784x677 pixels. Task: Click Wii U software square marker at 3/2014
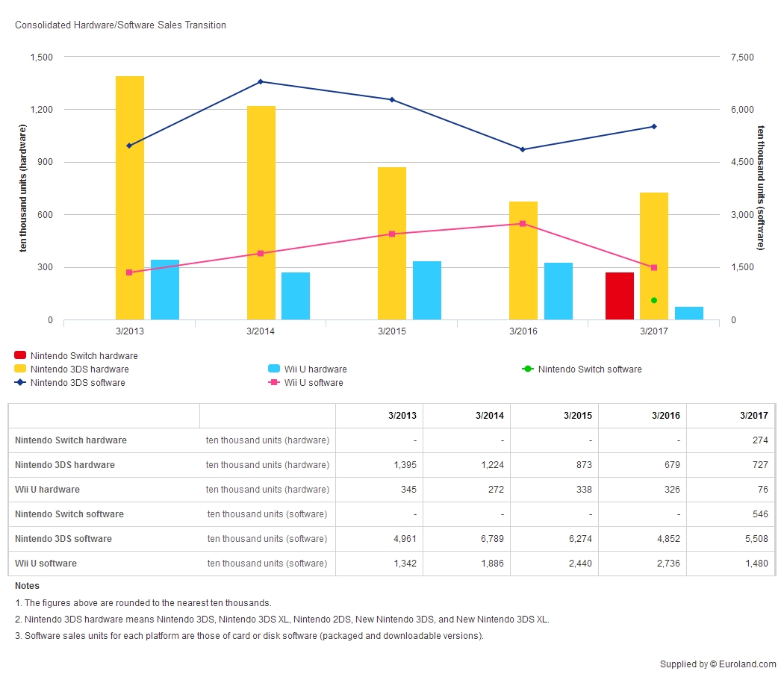tap(261, 254)
